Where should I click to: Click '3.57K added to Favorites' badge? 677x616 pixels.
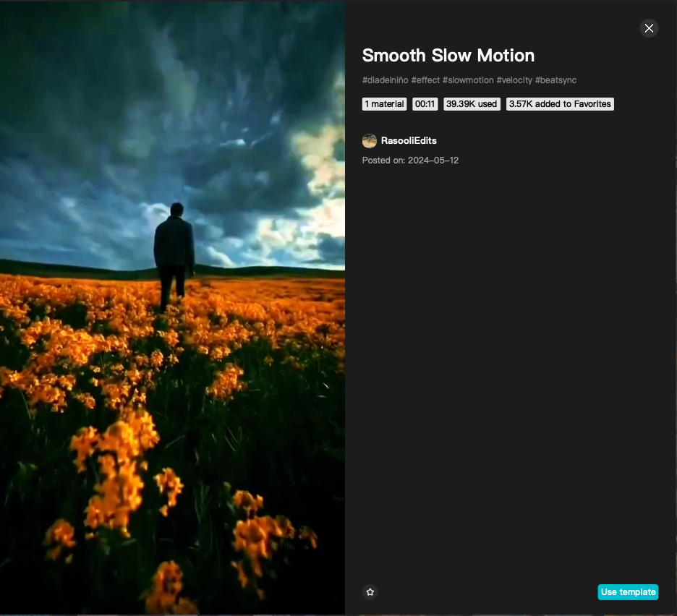[x=560, y=104]
